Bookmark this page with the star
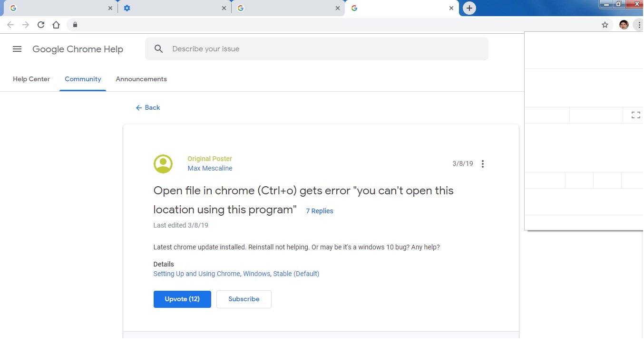The width and height of the screenshot is (644, 343). (605, 25)
